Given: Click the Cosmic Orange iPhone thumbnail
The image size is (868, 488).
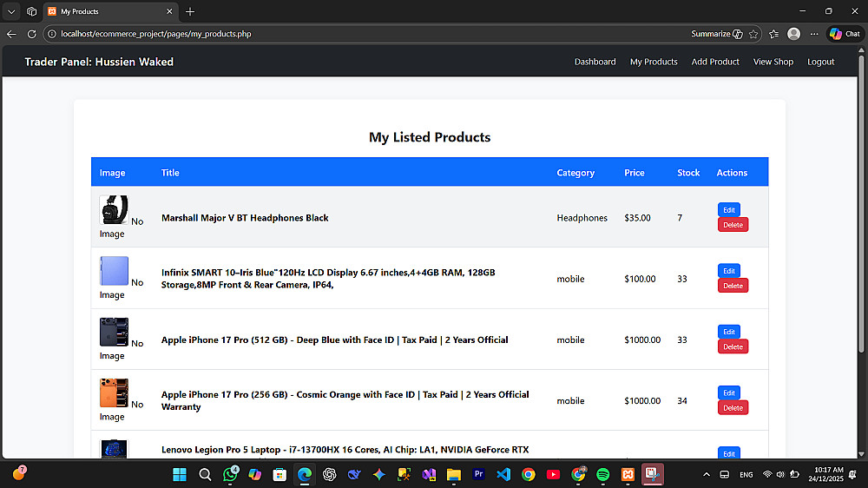Looking at the screenshot, I should [114, 392].
